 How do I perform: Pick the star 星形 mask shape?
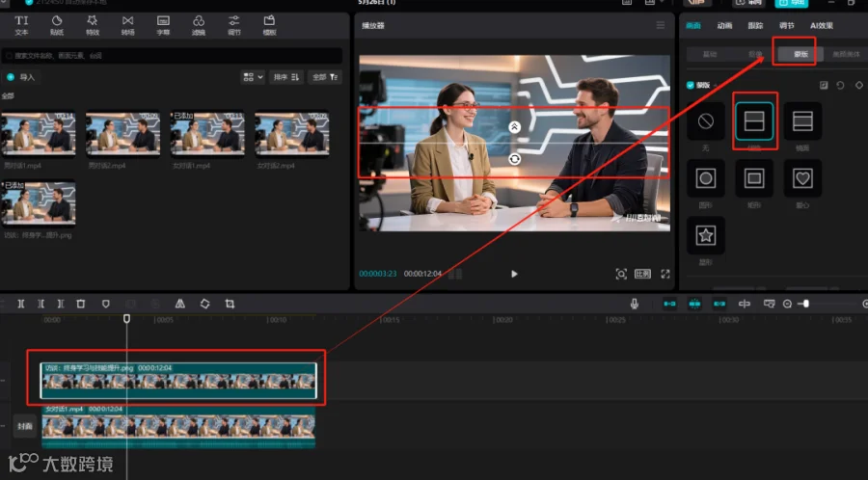[x=706, y=236]
